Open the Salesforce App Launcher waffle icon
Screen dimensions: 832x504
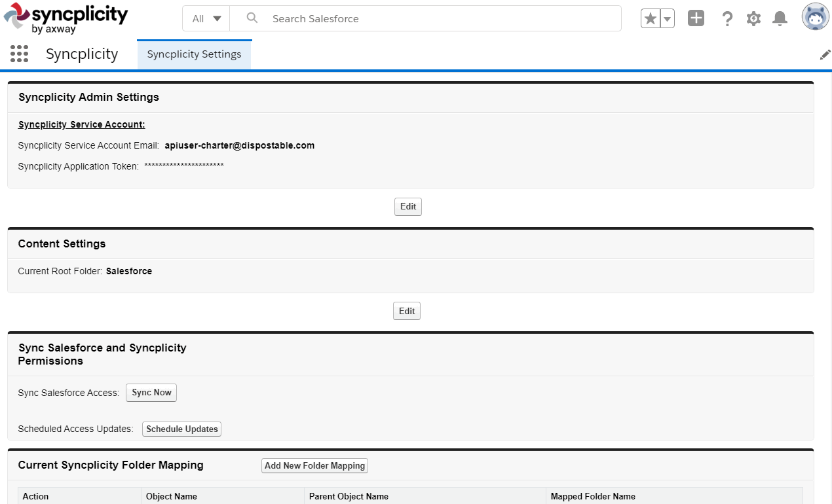click(x=19, y=54)
